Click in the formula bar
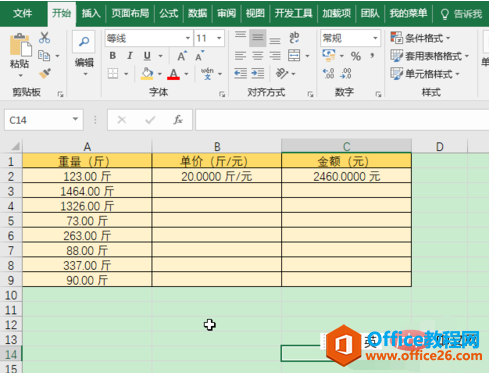Viewport: 489px width, 373px height. 342,120
